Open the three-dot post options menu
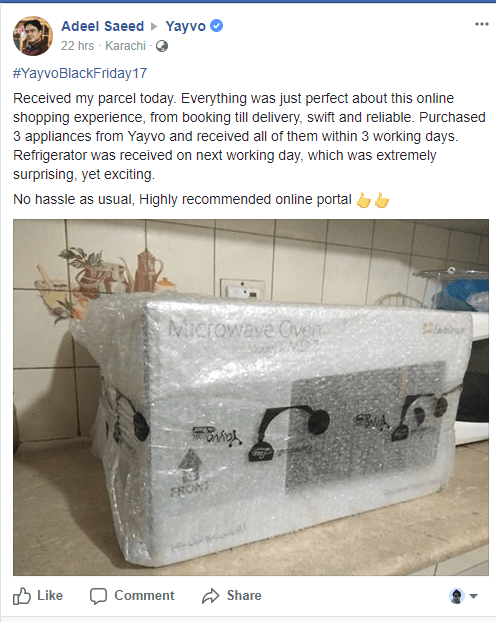This screenshot has width=496, height=622. click(x=482, y=24)
